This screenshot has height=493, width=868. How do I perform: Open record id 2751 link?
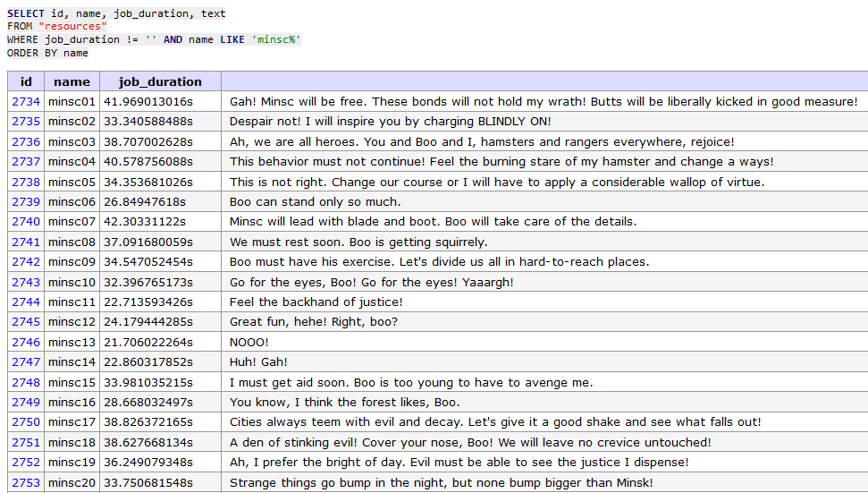point(26,443)
